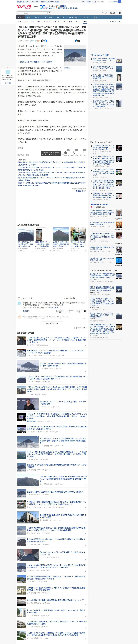This screenshot has height=644, width=138.
Task: Toggle the コメント非表示 checkbox
Action: coord(75,328)
